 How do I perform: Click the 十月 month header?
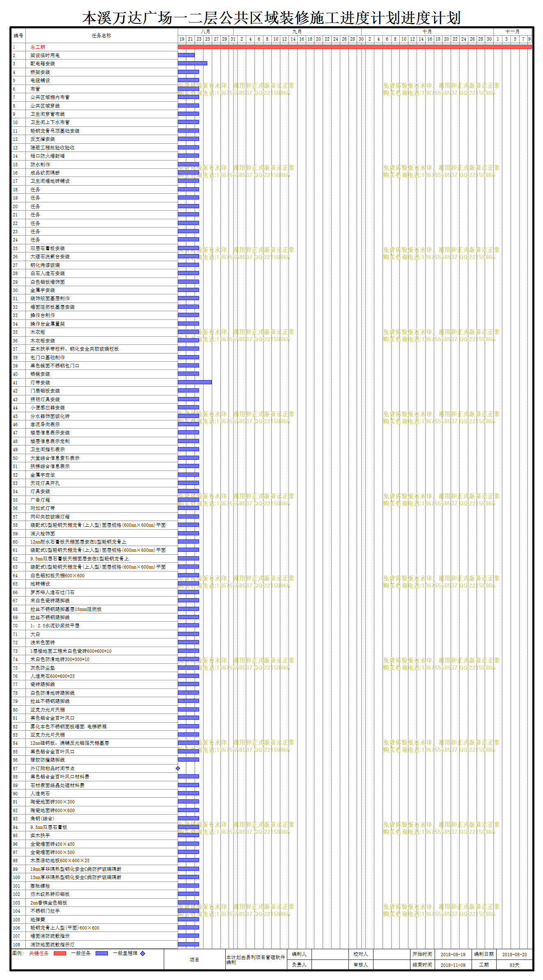coord(427,32)
